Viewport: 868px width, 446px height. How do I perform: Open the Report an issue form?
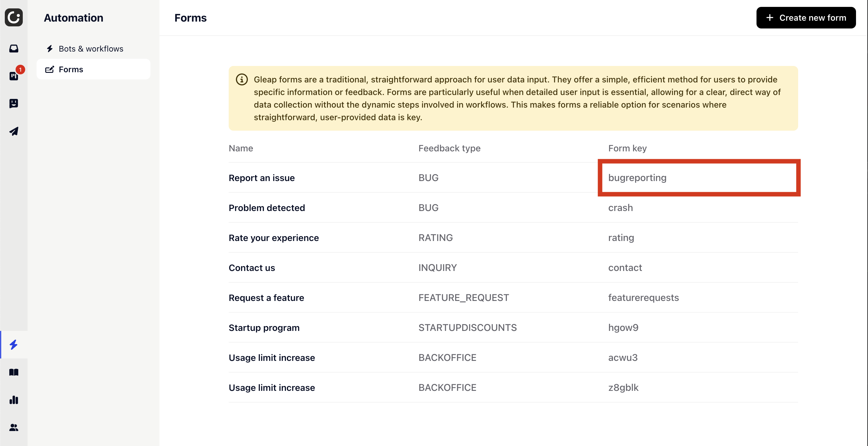pyautogui.click(x=261, y=178)
